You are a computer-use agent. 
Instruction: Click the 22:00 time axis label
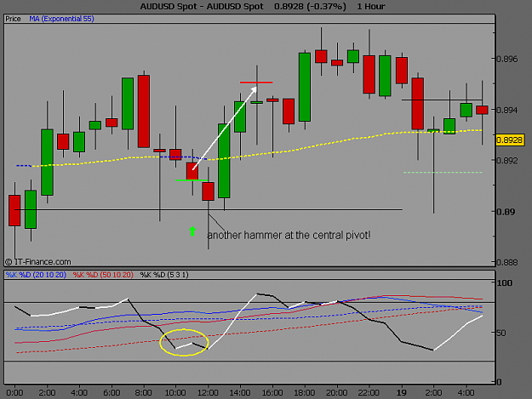click(x=369, y=392)
